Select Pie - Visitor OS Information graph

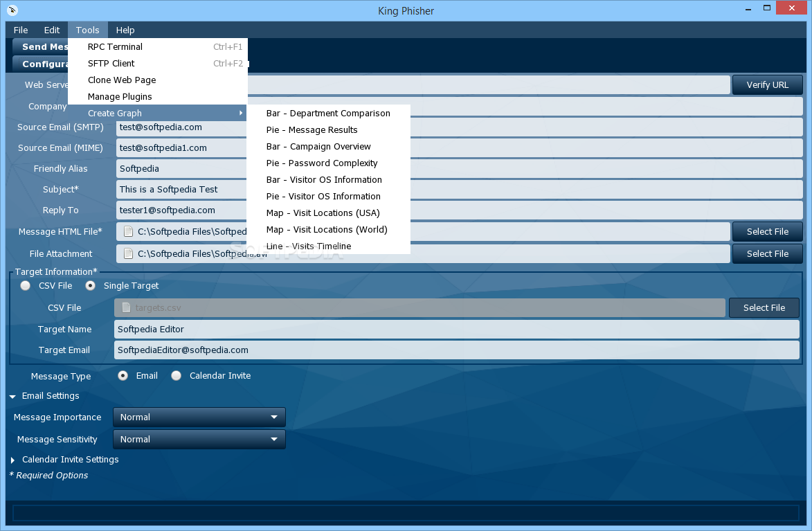pyautogui.click(x=328, y=196)
